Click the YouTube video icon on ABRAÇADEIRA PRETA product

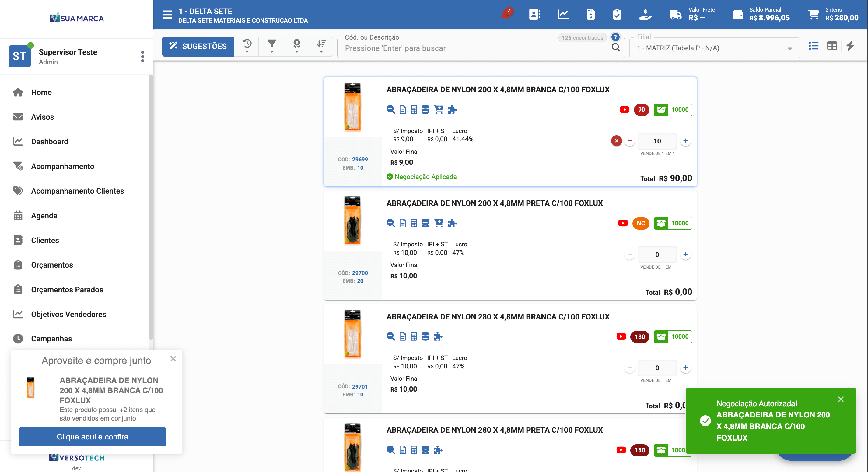[623, 223]
